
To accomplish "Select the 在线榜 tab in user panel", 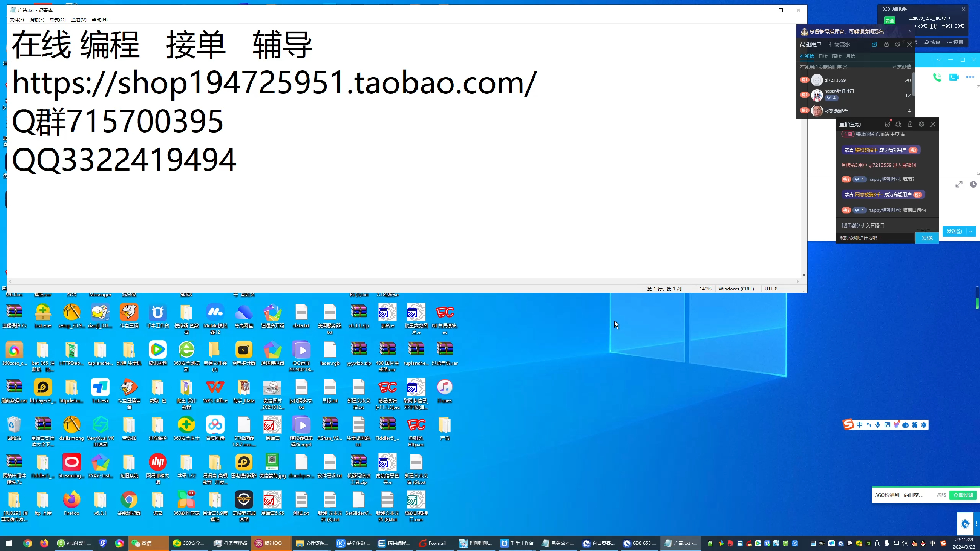I will click(807, 56).
